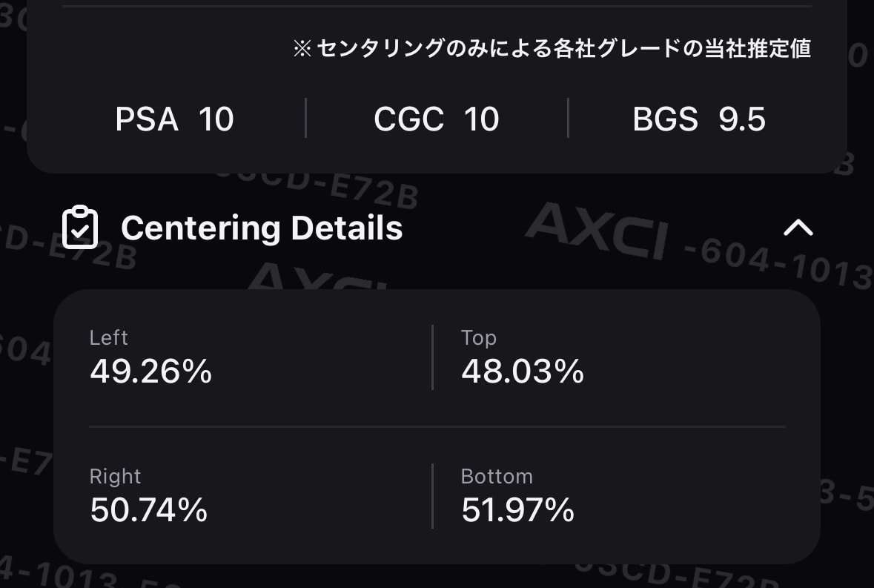Click the Right 50.74% centering value
This screenshot has height=588, width=874.
pos(149,510)
